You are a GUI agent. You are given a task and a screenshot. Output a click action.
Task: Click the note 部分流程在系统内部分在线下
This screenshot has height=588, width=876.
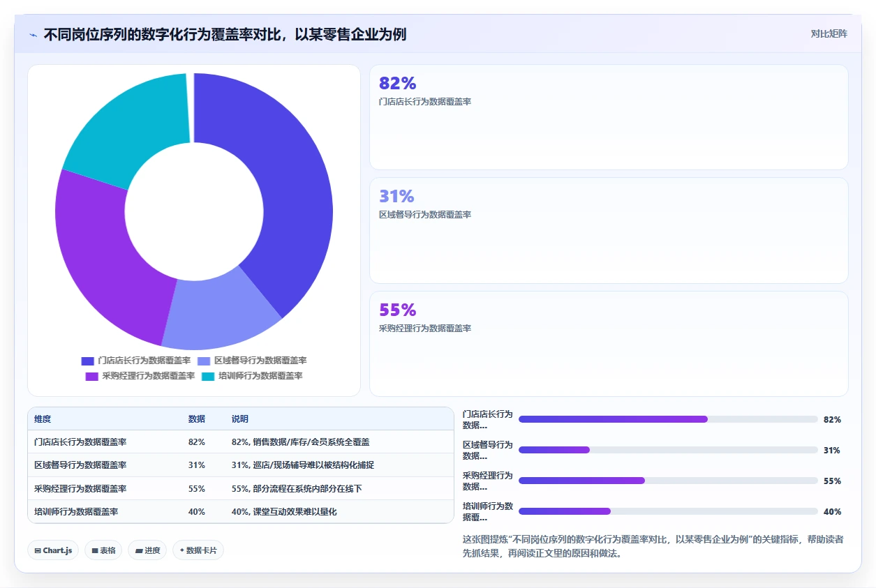point(307,489)
